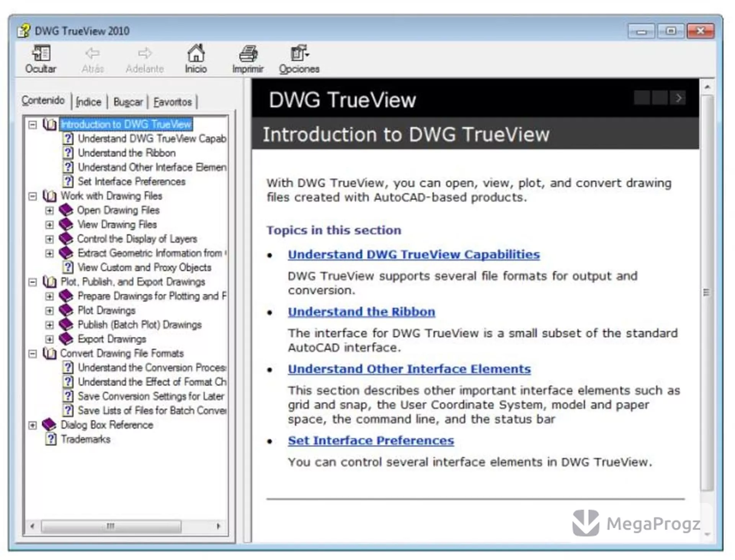This screenshot has width=735, height=560.
Task: Select Save Conversion Settings for Later topic
Action: 151,396
